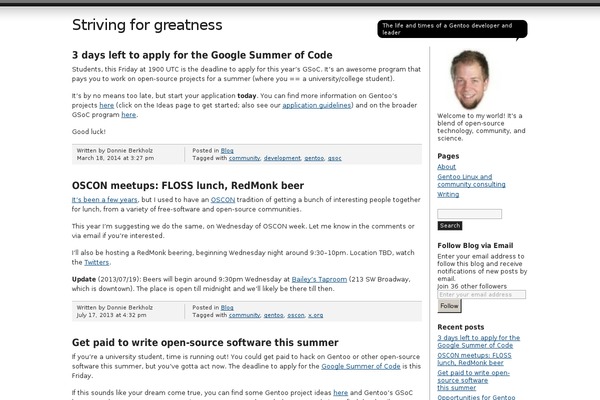Click the Search button
This screenshot has width=600, height=400.
pyautogui.click(x=450, y=226)
